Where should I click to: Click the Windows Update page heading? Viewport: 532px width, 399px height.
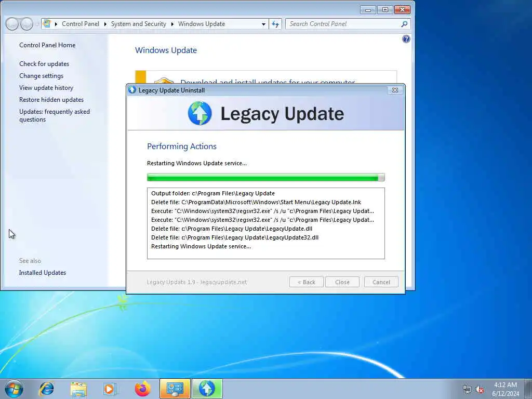pyautogui.click(x=166, y=50)
